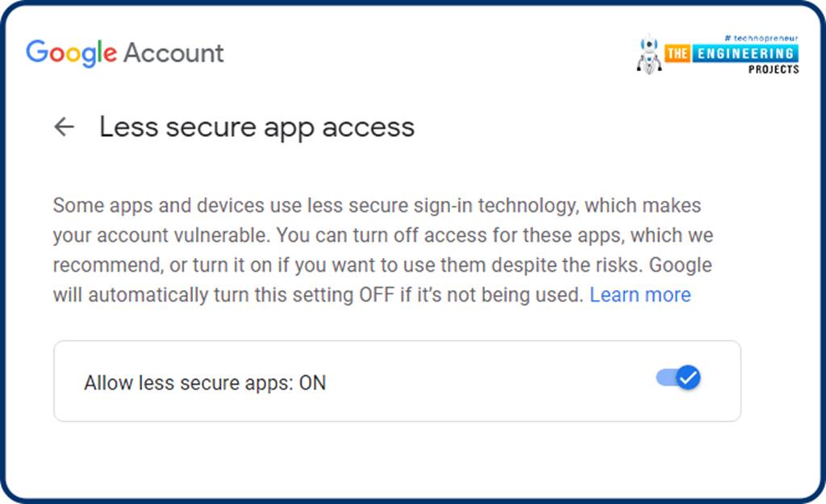Viewport: 826px width, 504px height.
Task: Click the word "OFF" in the description
Action: click(377, 295)
